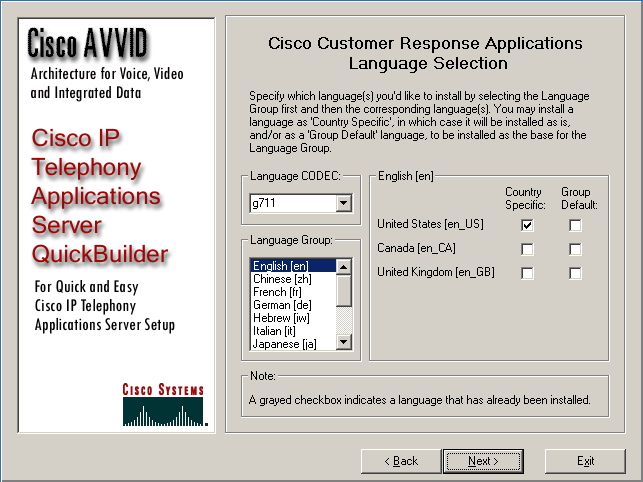
Task: Exit the QuickBuilder setup
Action: click(x=585, y=461)
